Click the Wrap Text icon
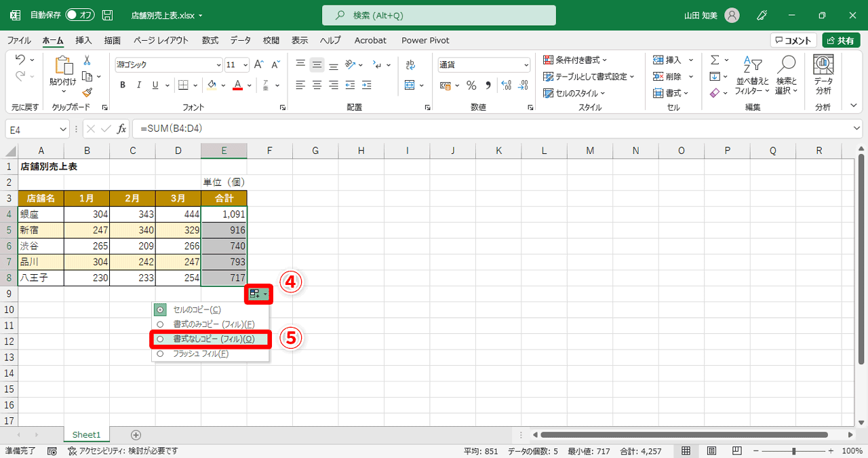The width and height of the screenshot is (868, 458). pos(410,65)
